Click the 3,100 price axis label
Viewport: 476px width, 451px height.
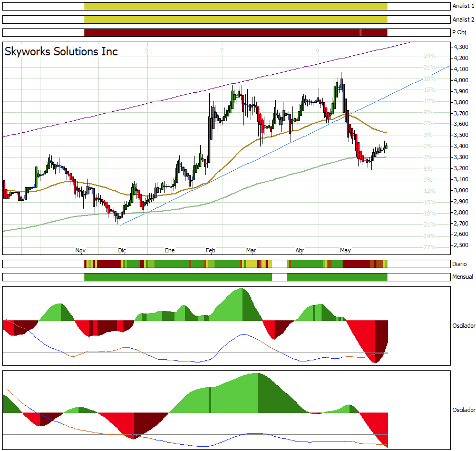(461, 179)
